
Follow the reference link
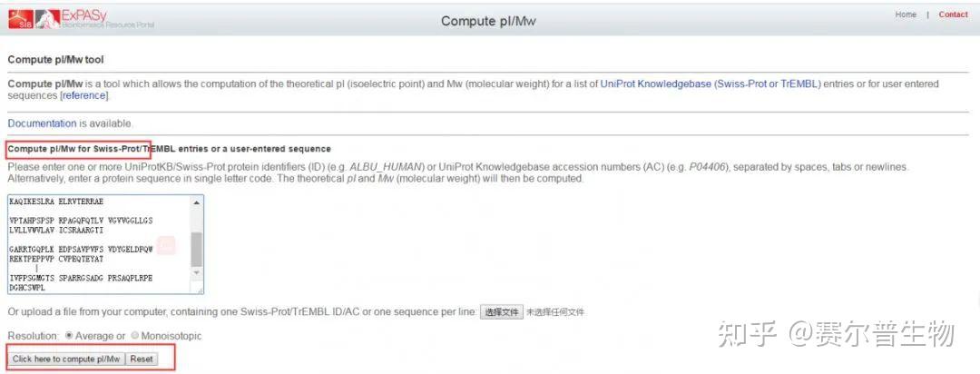[84, 95]
